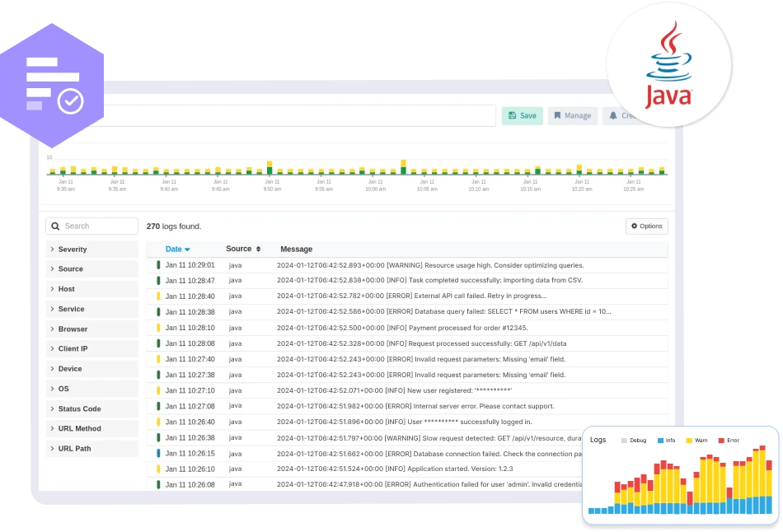783x532 pixels.
Task: Click the Java logo badge
Action: coord(668,65)
